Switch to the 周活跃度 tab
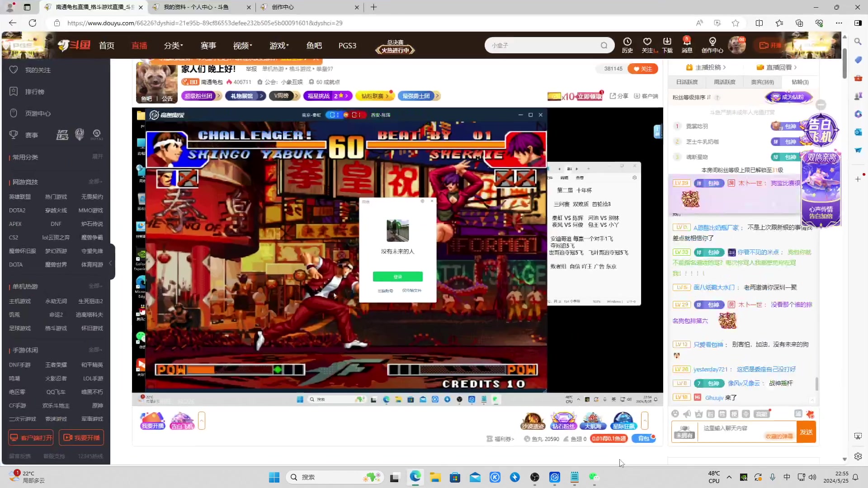Viewport: 868px width, 488px height. 725,82
